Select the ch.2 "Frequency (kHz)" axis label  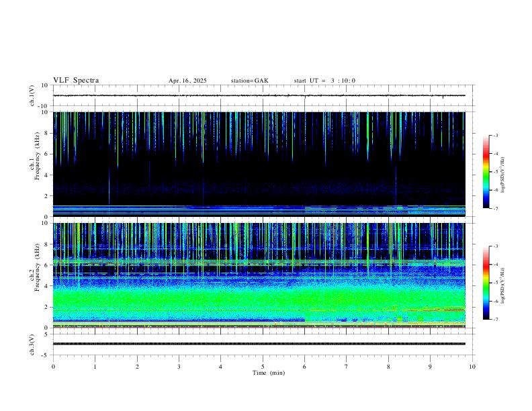pos(38,267)
